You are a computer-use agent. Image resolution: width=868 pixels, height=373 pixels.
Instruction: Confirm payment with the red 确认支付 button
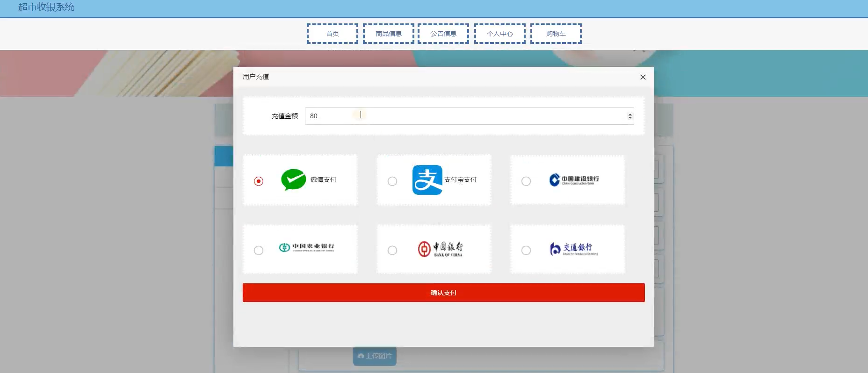coord(443,293)
